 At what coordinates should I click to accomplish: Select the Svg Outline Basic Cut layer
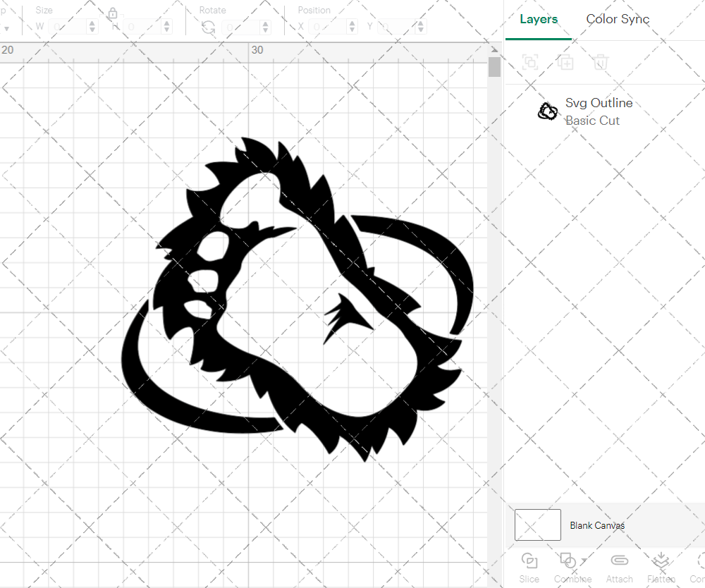point(599,111)
